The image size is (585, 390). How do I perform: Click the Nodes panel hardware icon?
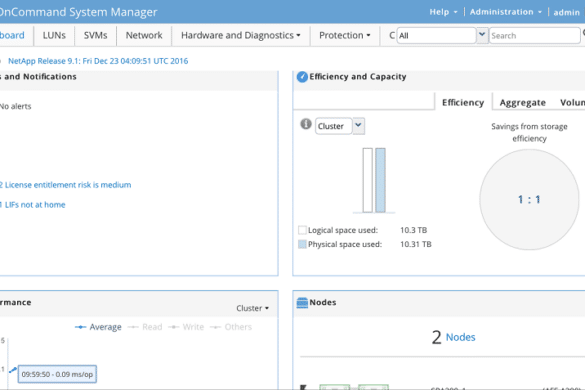302,303
